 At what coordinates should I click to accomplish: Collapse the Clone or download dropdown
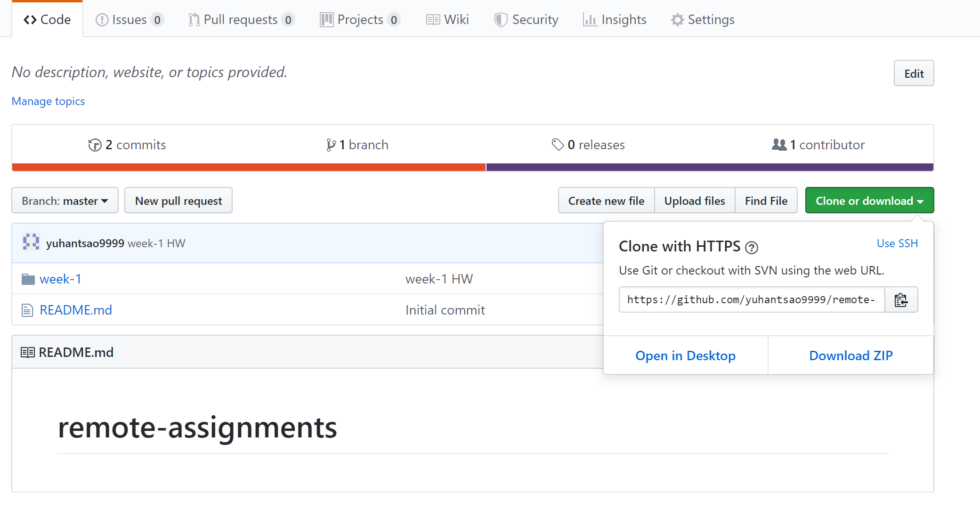pyautogui.click(x=869, y=201)
